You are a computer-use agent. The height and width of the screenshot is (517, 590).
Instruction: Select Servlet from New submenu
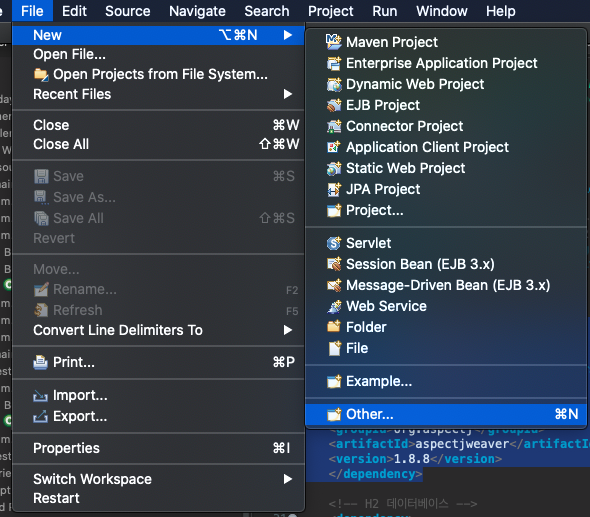pos(446,243)
